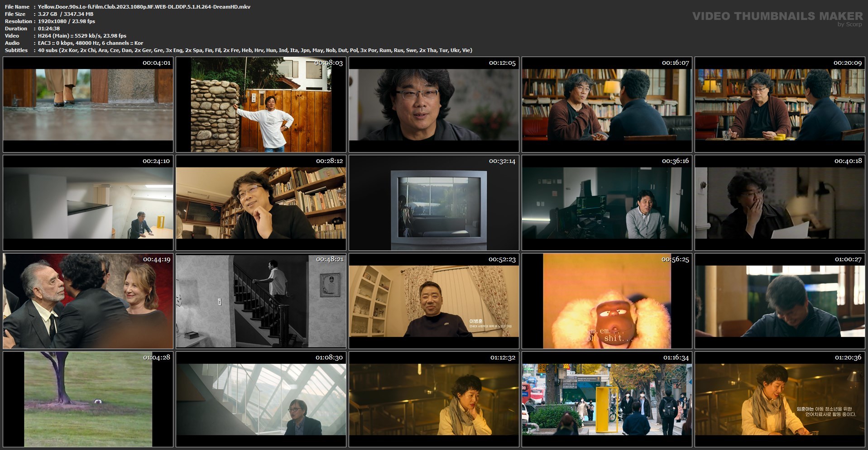Open the thumbnail at 00:20:09
868x450 pixels.
780,105
